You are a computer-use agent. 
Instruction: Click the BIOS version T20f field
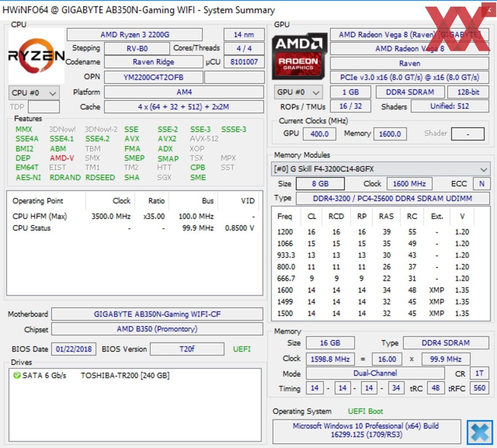pyautogui.click(x=187, y=349)
